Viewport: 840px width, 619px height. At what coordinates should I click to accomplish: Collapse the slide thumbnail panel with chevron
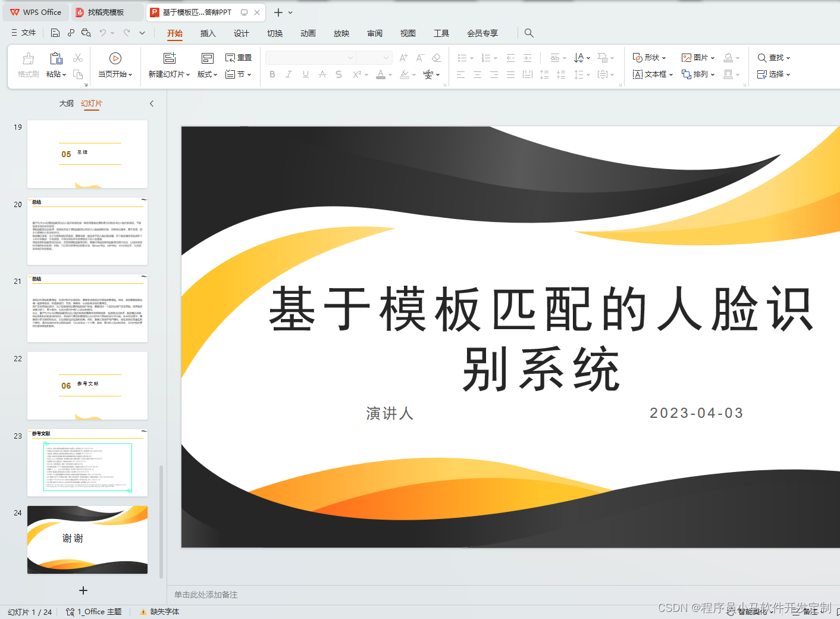click(152, 103)
